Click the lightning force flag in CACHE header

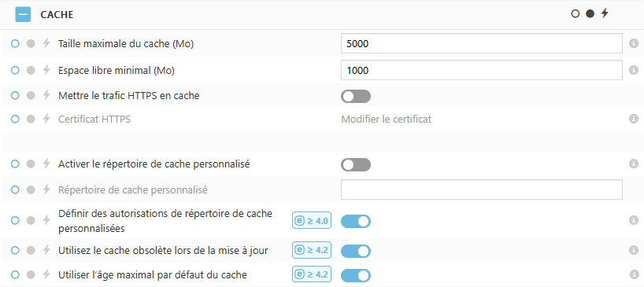pos(604,13)
